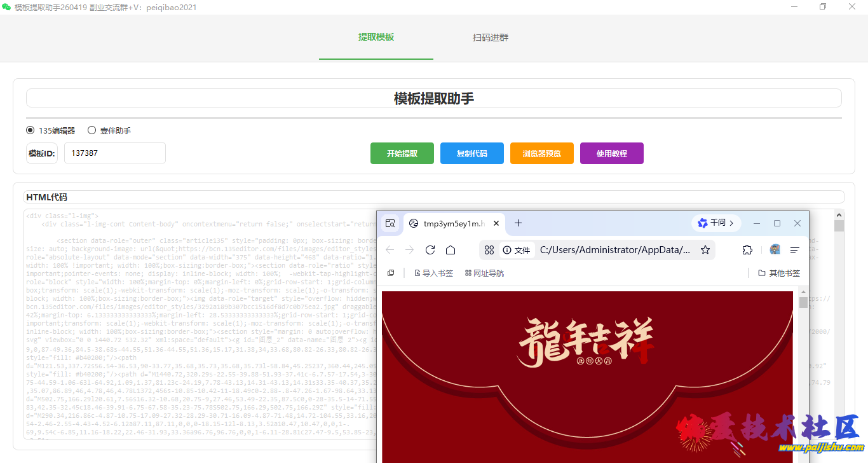This screenshot has width=868, height=463.
Task: Click the 复制代码 button
Action: pyautogui.click(x=471, y=153)
